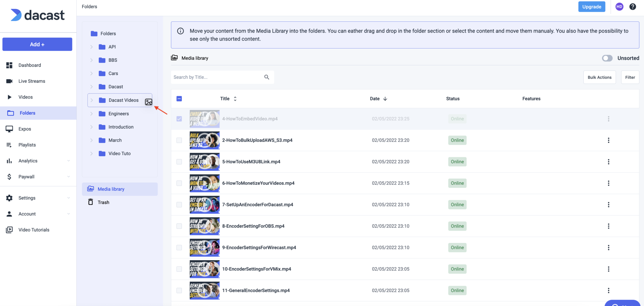Screen dimensions: 644x306
Task: Click the Dashboard grid icon
Action: 9,65
